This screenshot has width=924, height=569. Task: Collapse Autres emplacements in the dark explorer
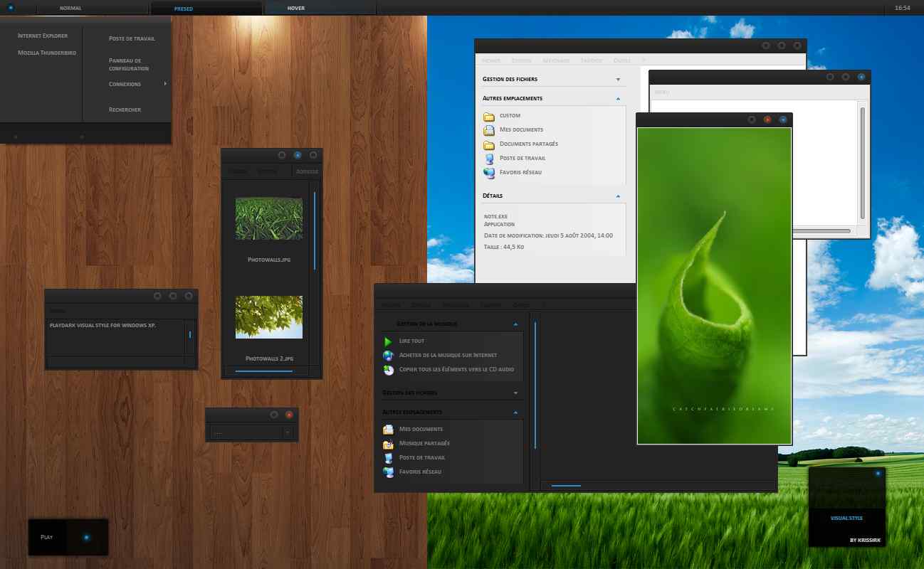pos(515,413)
